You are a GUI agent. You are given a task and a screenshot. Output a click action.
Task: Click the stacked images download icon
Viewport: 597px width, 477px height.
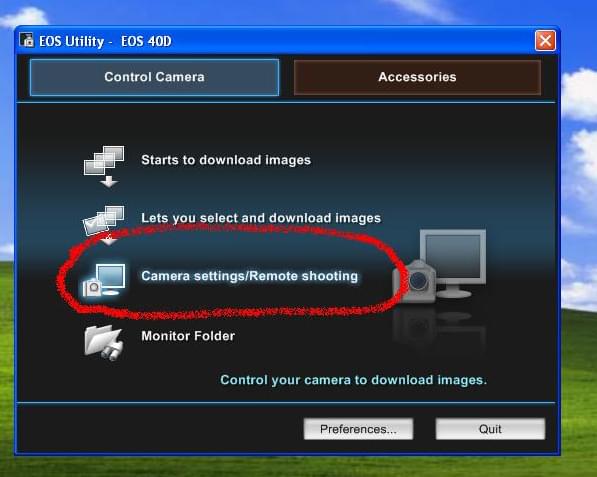point(104,166)
